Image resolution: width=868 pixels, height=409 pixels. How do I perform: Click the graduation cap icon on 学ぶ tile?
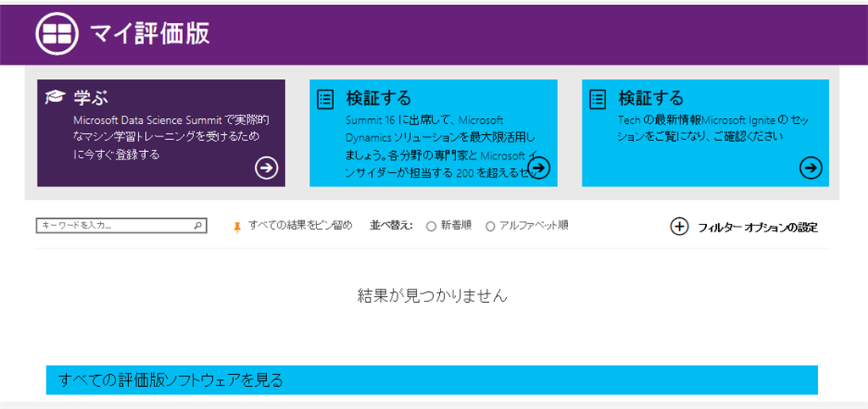(55, 98)
